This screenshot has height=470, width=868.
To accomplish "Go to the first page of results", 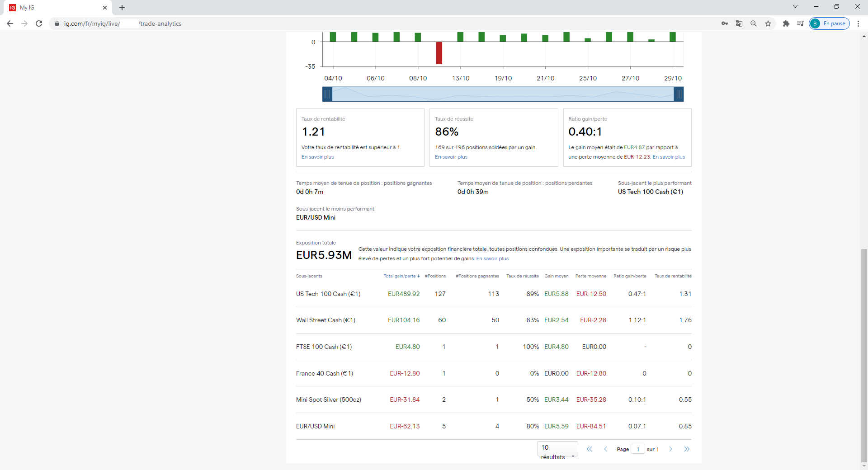I will 589,449.
